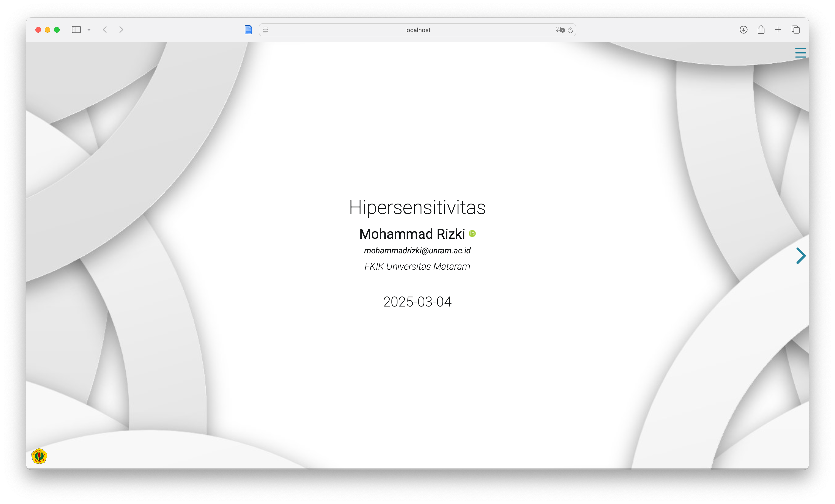Click the author name Mohammad Rizki
The height and width of the screenshot is (504, 835).
412,234
